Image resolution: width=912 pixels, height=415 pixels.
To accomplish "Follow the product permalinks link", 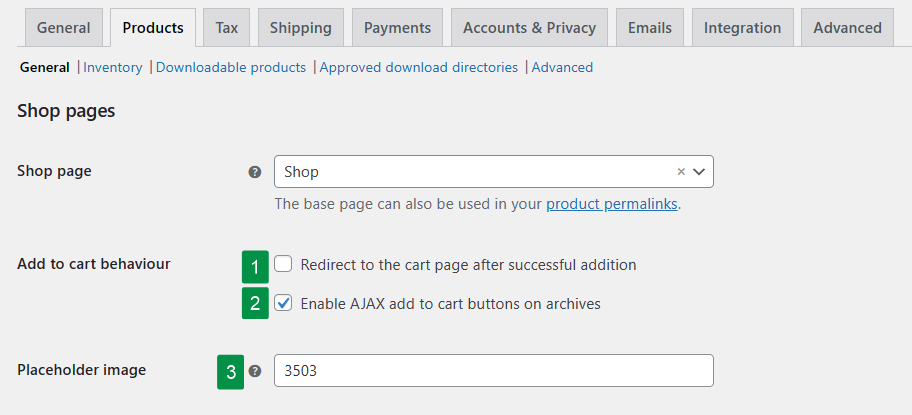I will (x=612, y=204).
